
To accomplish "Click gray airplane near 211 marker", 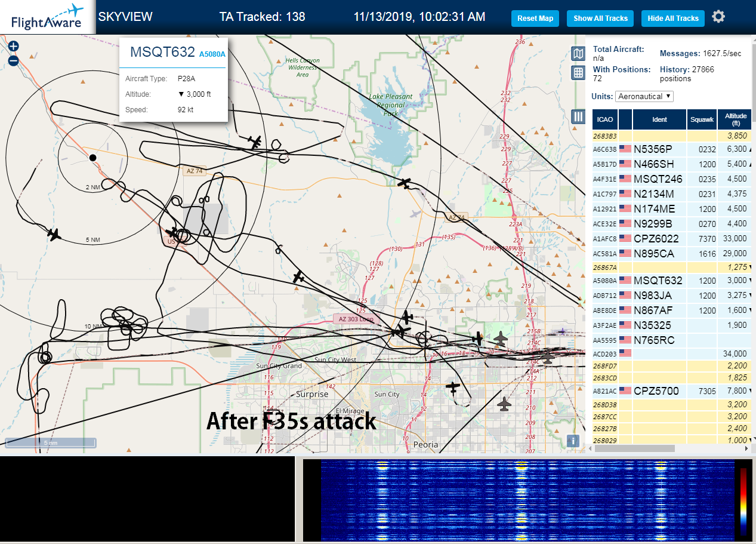I will pos(505,404).
